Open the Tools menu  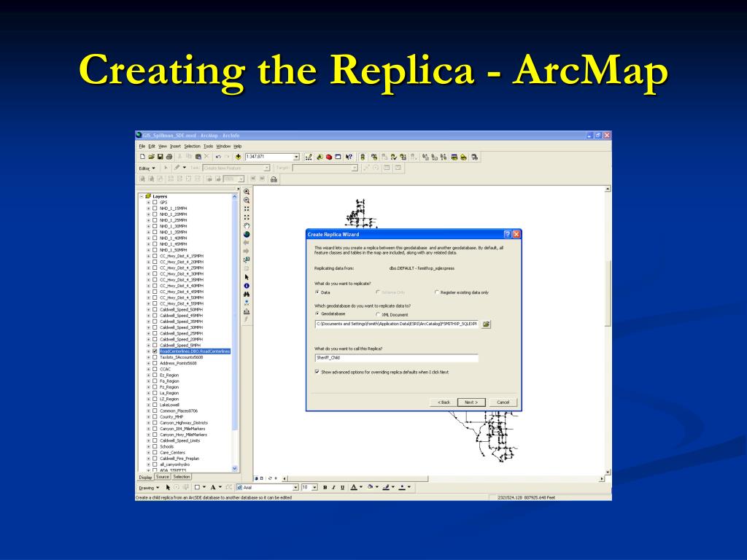click(208, 146)
